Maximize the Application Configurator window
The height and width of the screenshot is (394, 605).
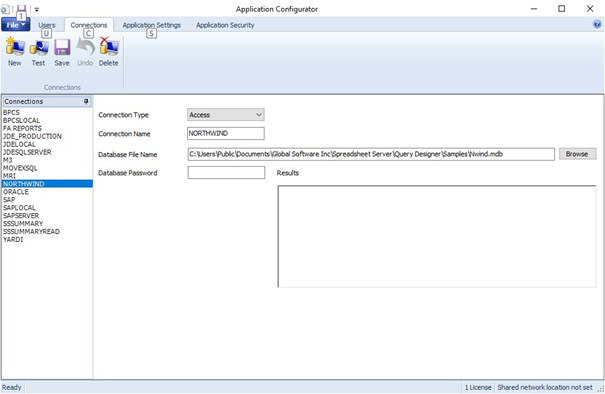coord(562,9)
